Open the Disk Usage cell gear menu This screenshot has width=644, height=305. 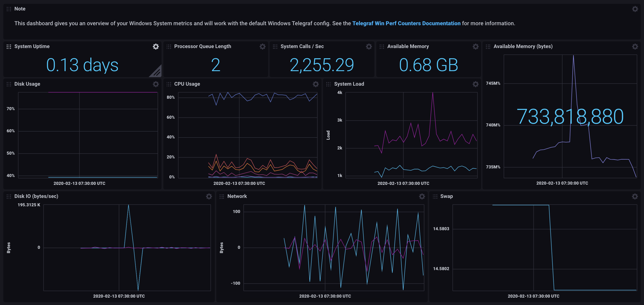[x=156, y=84]
